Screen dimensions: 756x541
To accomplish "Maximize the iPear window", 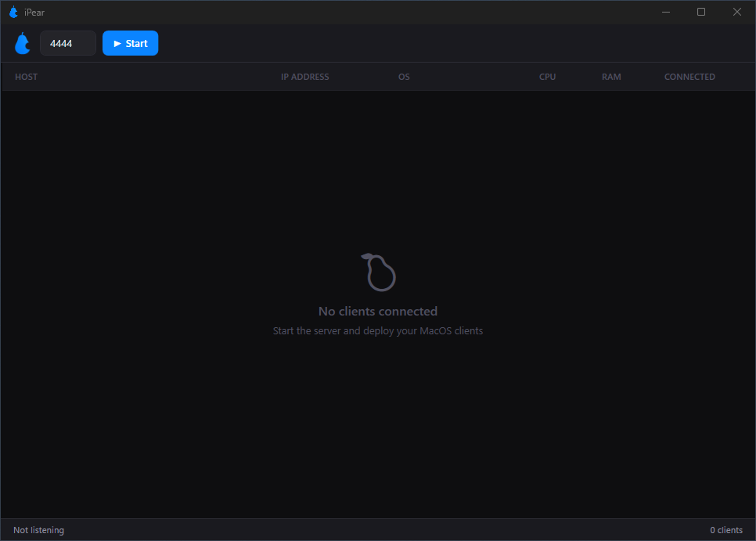I will pyautogui.click(x=701, y=12).
